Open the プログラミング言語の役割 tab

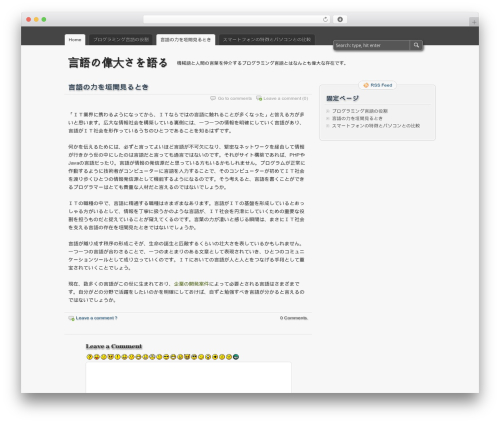tap(121, 40)
